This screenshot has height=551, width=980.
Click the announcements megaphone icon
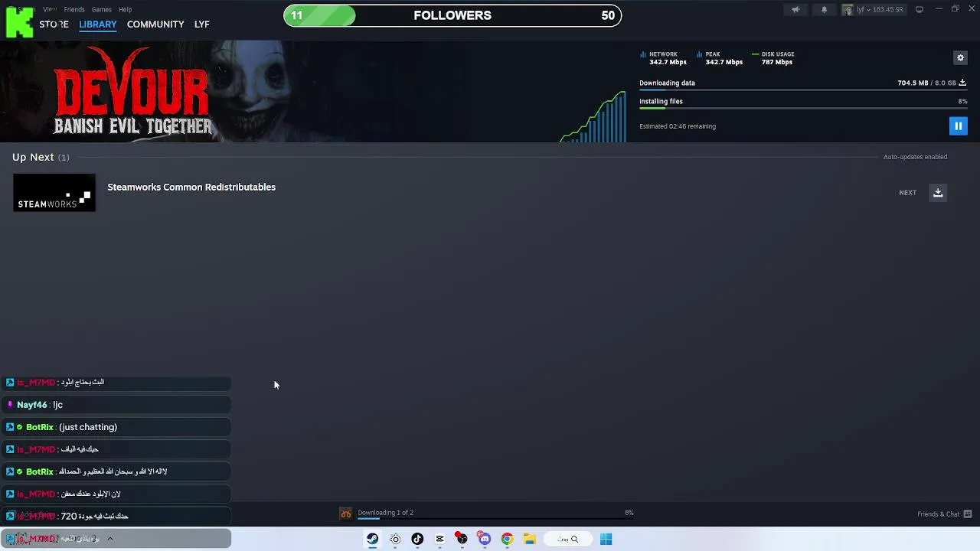click(x=795, y=9)
